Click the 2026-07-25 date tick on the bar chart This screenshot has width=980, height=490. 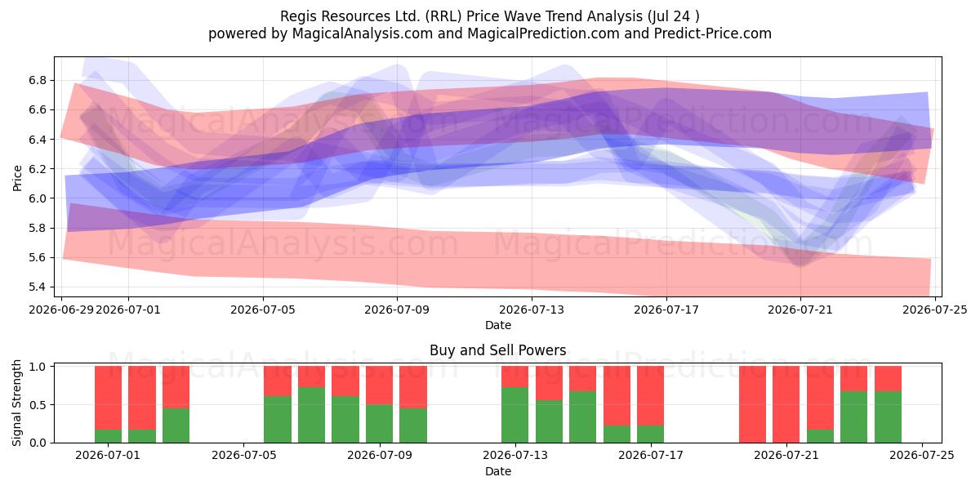pyautogui.click(x=922, y=456)
